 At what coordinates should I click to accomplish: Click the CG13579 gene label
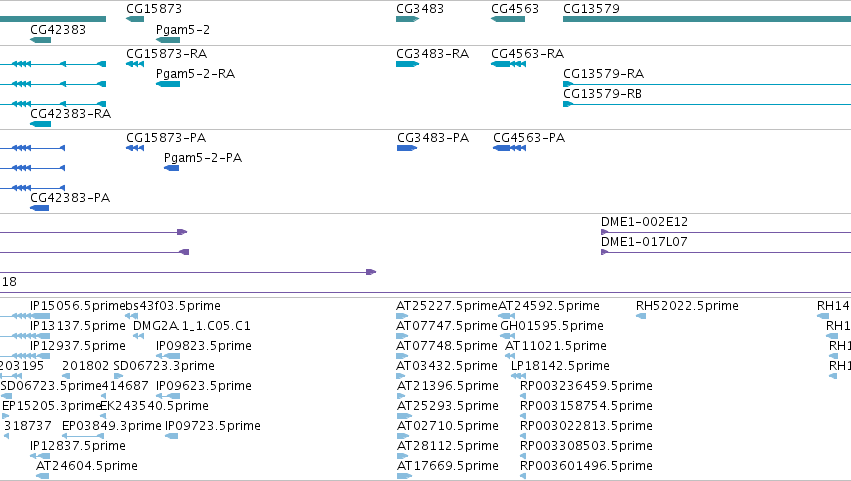[x=591, y=9]
